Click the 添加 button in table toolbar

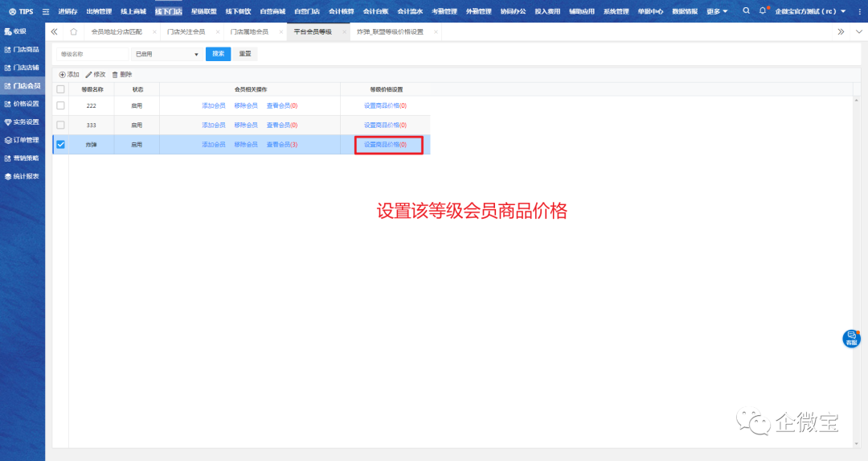click(69, 74)
